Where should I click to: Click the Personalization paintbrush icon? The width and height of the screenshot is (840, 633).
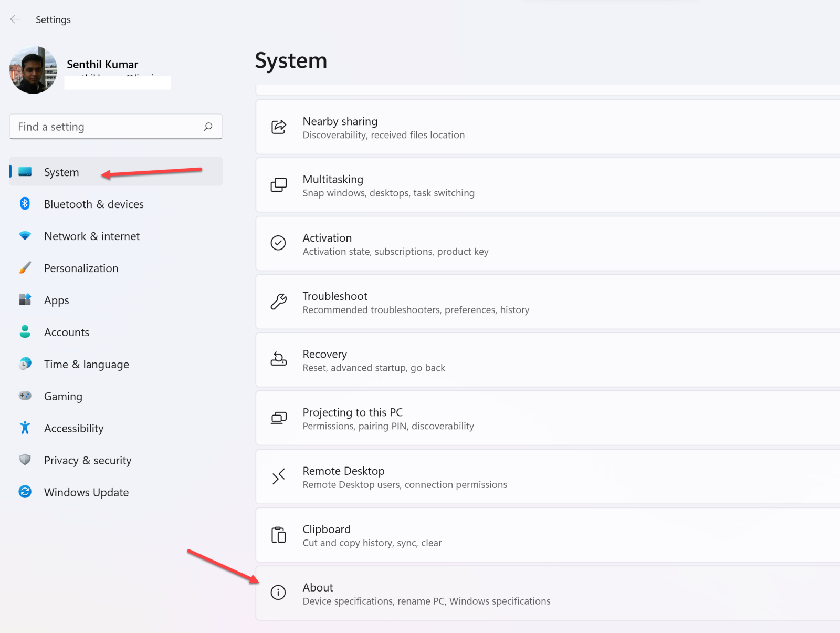tap(25, 268)
